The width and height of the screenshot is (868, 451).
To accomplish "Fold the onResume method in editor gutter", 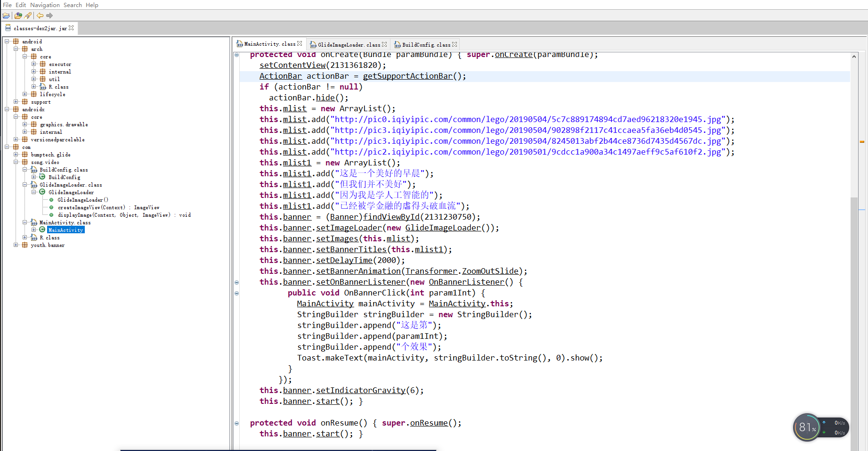I will (x=236, y=423).
